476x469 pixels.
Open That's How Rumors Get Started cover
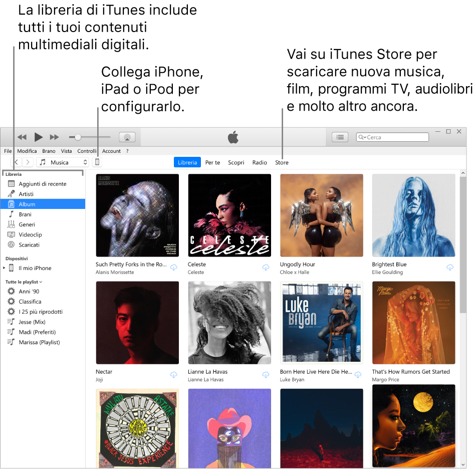(413, 323)
